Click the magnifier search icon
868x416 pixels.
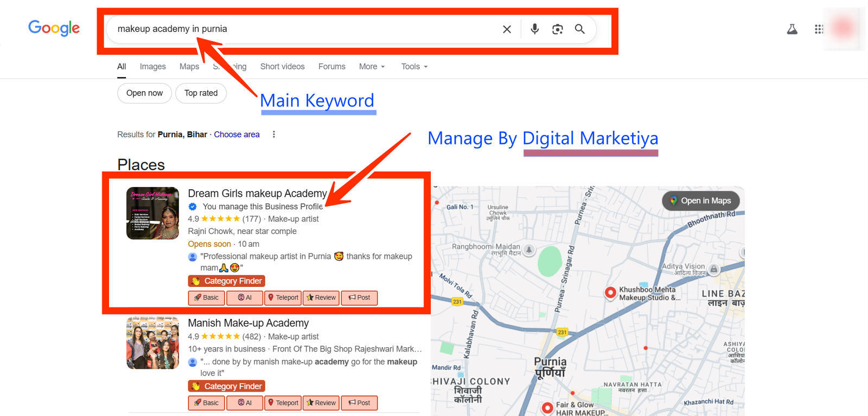[580, 29]
